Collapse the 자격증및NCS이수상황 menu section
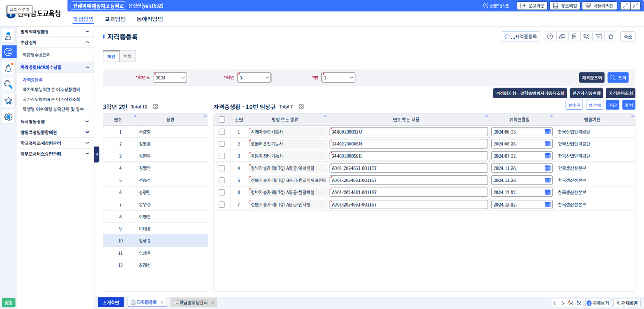644x309 pixels. (x=87, y=68)
